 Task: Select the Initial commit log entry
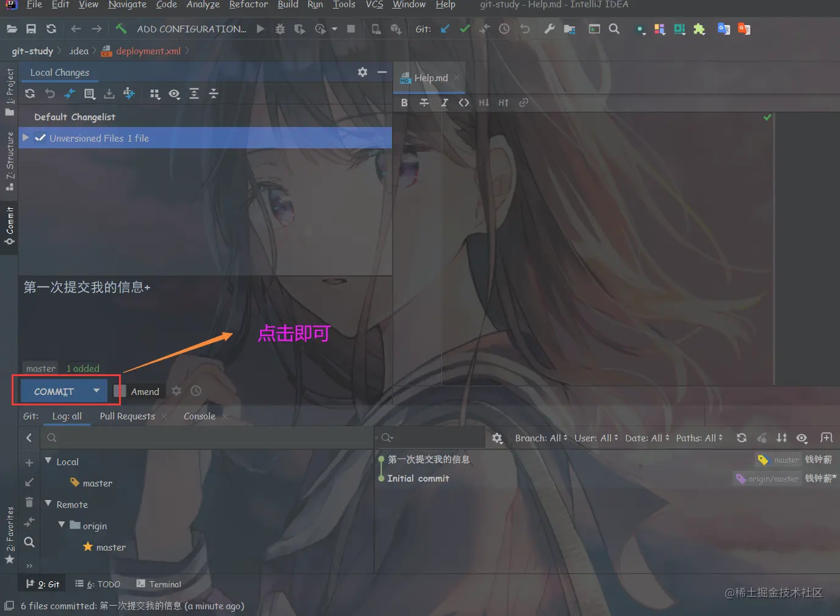pos(418,479)
